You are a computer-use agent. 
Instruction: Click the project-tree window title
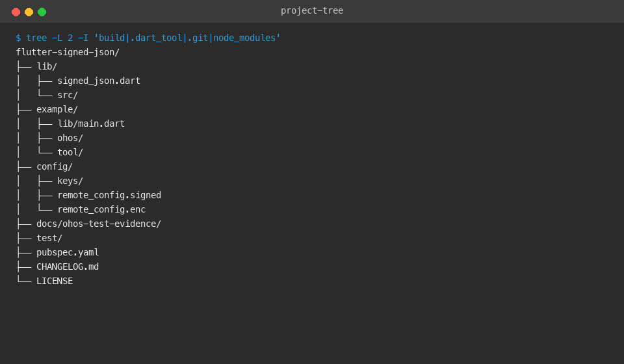pos(312,11)
